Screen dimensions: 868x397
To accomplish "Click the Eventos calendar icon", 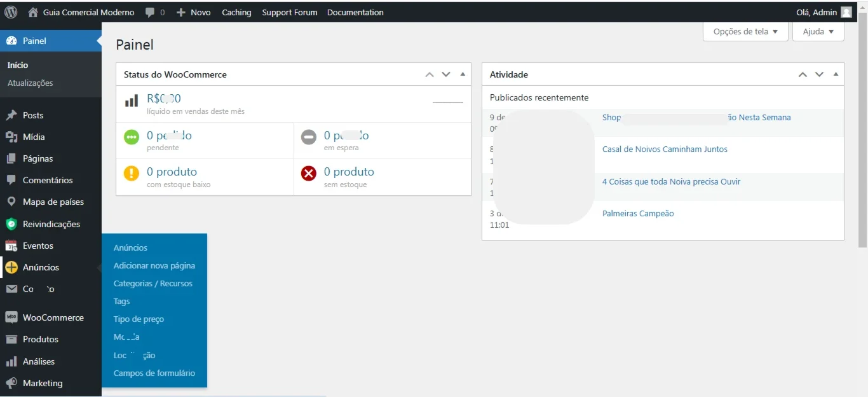I will [11, 246].
